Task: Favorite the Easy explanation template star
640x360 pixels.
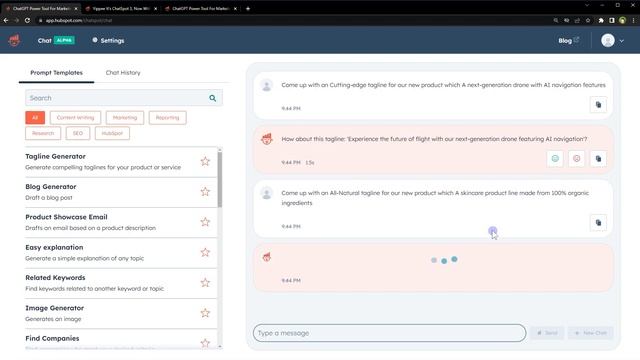Action: pyautogui.click(x=205, y=253)
